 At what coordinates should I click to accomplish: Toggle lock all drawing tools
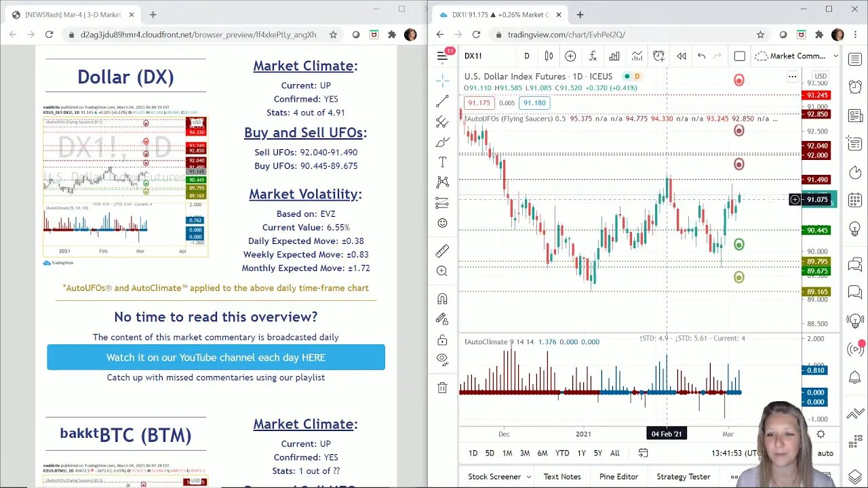442,340
